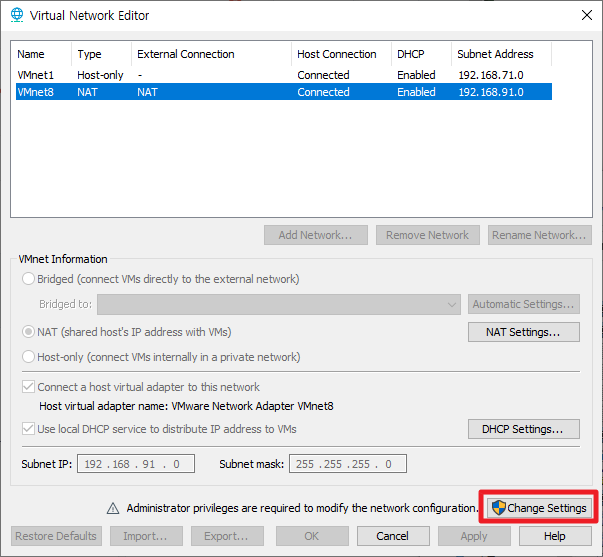This screenshot has width=603, height=557.
Task: Click the Subnet IP input field
Action: point(136,464)
